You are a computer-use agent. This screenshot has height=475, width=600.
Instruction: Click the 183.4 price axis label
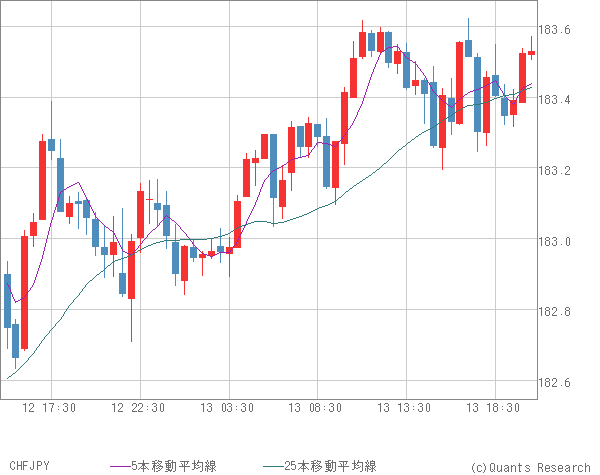tap(554, 100)
